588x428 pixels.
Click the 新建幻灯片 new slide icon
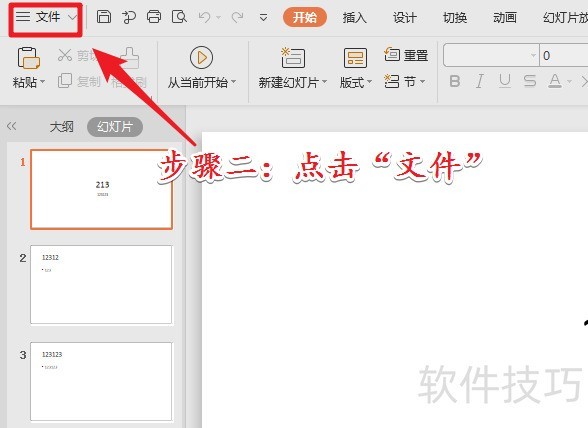(293, 57)
